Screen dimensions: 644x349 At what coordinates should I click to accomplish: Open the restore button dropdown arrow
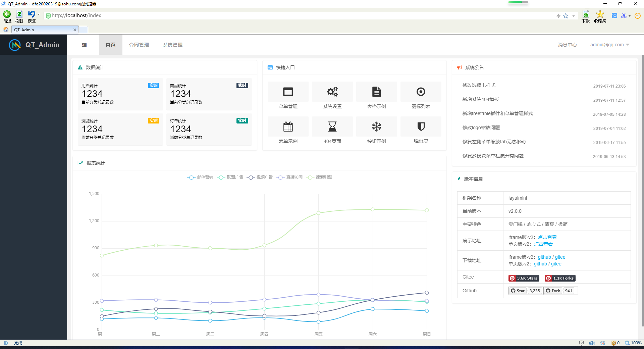click(39, 14)
